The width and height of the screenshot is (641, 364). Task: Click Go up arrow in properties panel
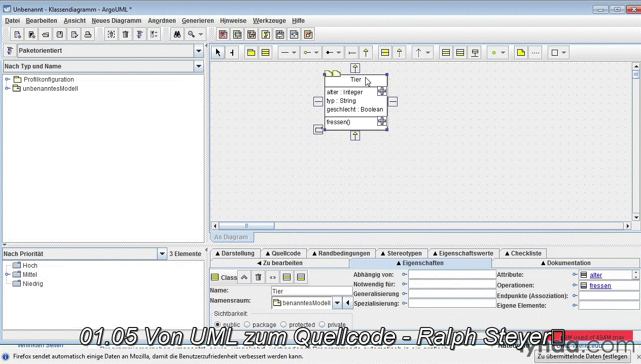pos(244,277)
